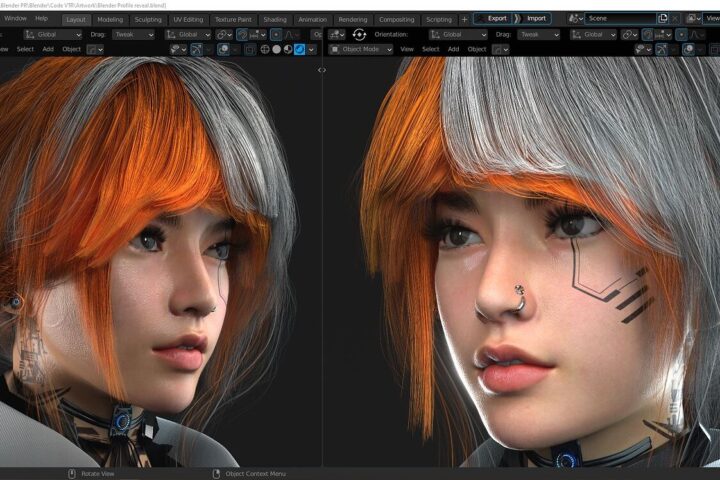Open the Help menu
The image size is (720, 480).
click(x=41, y=18)
